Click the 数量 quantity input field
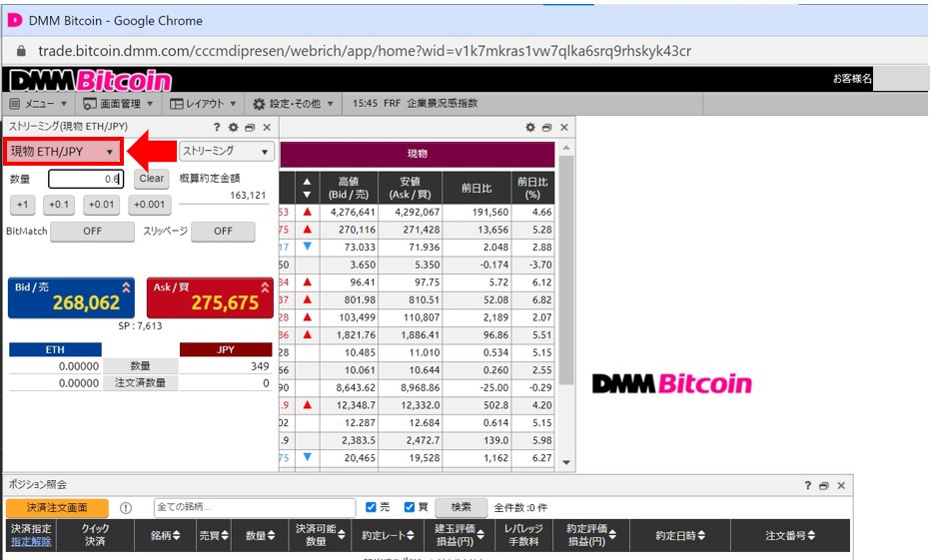 click(86, 179)
